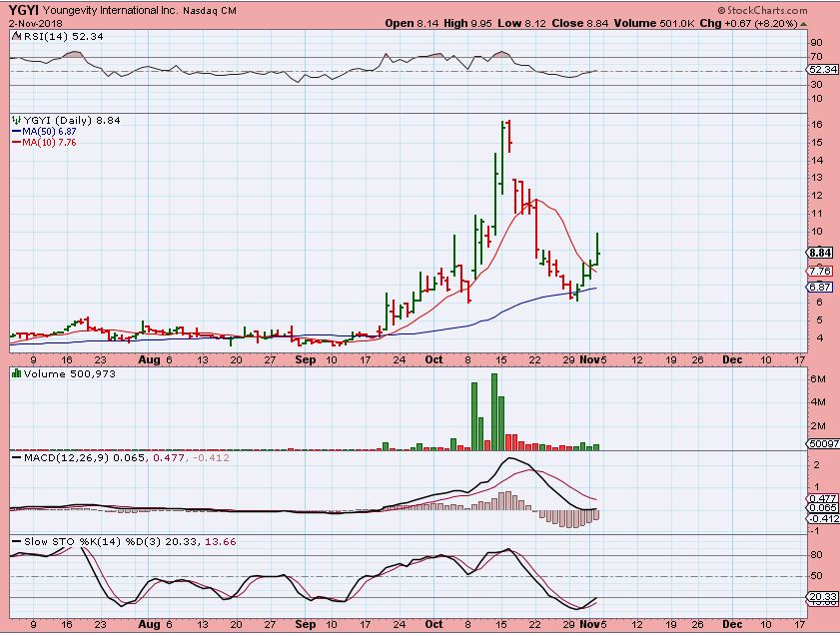Viewport: 840px width, 636px height.
Task: Click the red 7.76 MA(10) price tag
Action: 821,271
